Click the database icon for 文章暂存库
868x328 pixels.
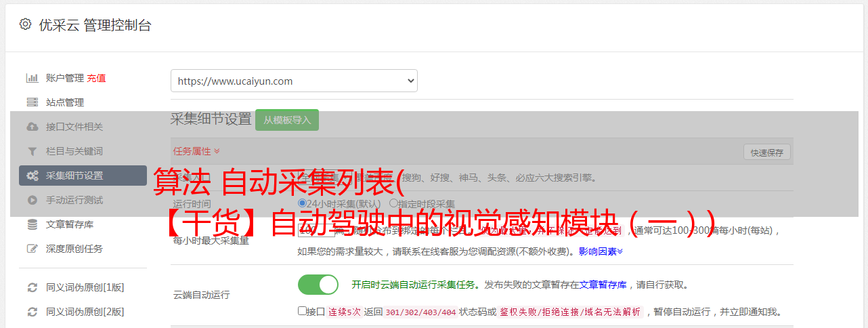(x=32, y=224)
